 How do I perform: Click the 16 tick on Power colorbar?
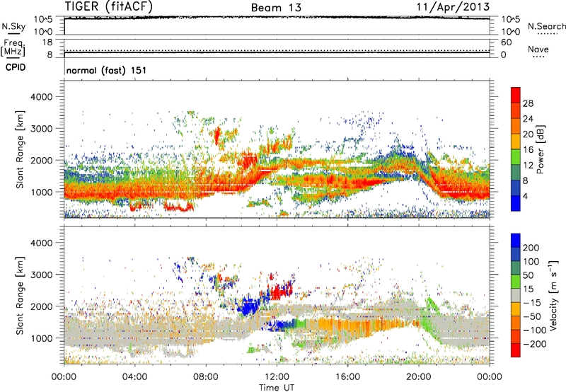(x=528, y=150)
